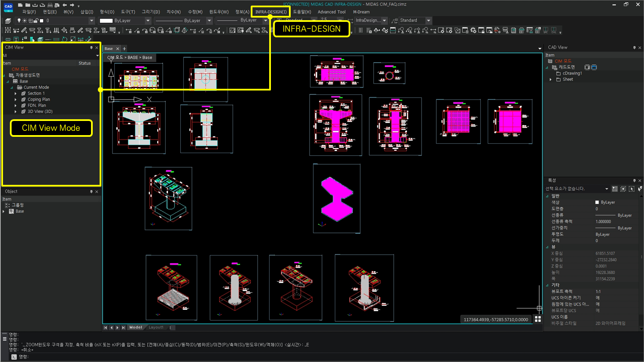Screen dimensions: 644x362
Task: Click the lightning toggle icon in properties panel
Action: tap(640, 189)
